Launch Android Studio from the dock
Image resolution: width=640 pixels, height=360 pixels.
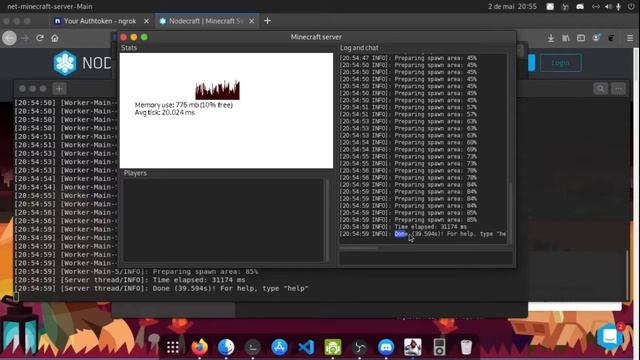(x=333, y=347)
